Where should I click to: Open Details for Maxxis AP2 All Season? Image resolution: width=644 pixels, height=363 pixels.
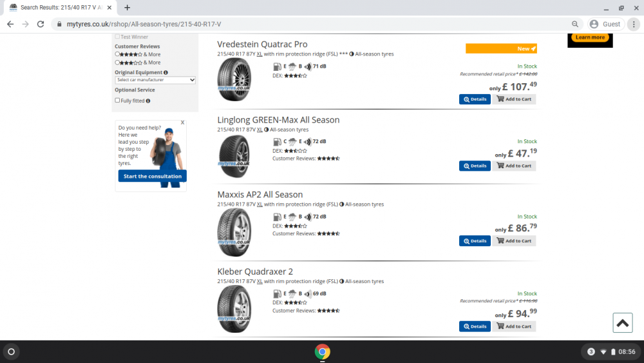point(475,241)
